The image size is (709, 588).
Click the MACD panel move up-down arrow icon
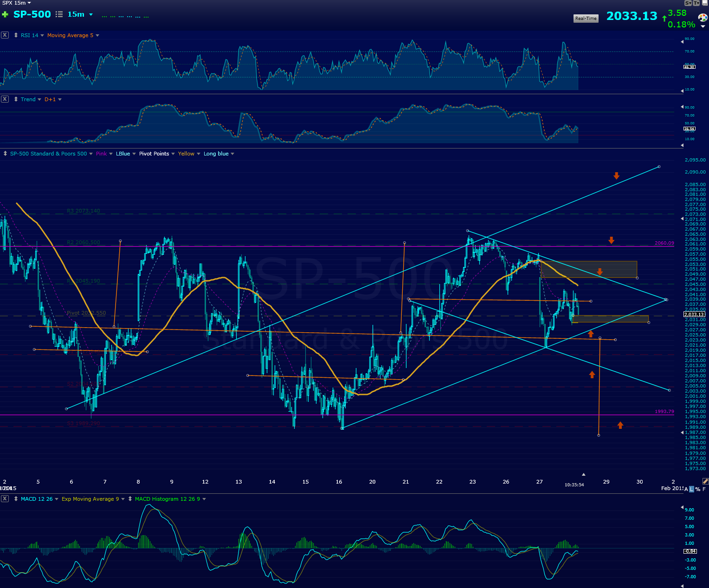16,499
